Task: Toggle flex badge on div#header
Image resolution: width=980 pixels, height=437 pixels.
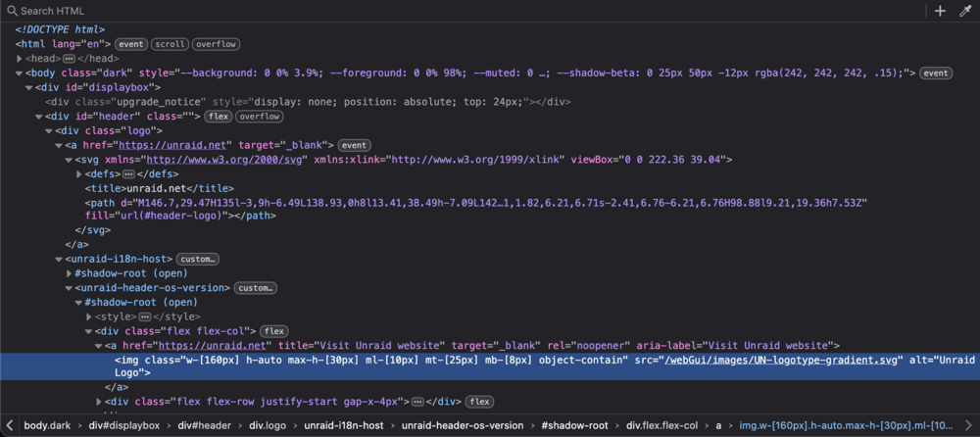Action: pos(219,117)
